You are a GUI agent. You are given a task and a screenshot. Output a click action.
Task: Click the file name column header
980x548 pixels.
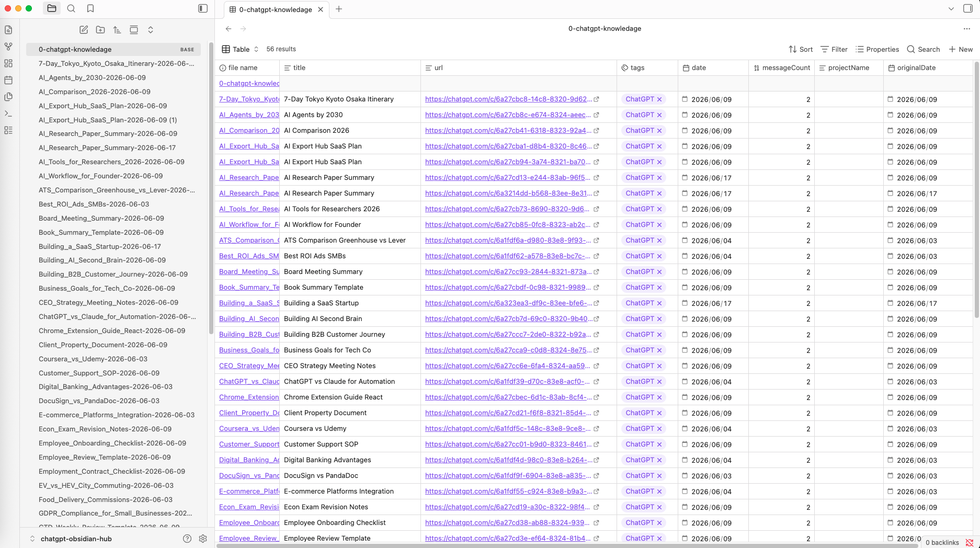point(247,68)
